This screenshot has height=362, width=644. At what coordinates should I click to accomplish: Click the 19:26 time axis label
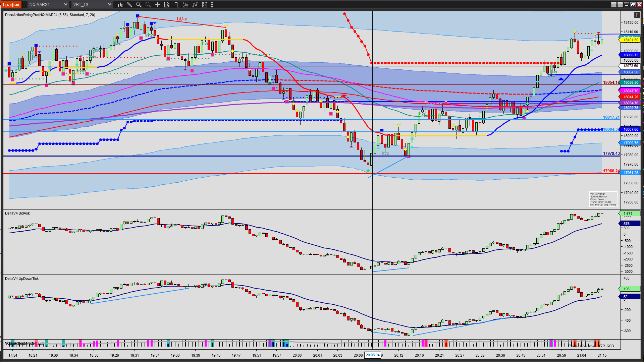tap(114, 355)
